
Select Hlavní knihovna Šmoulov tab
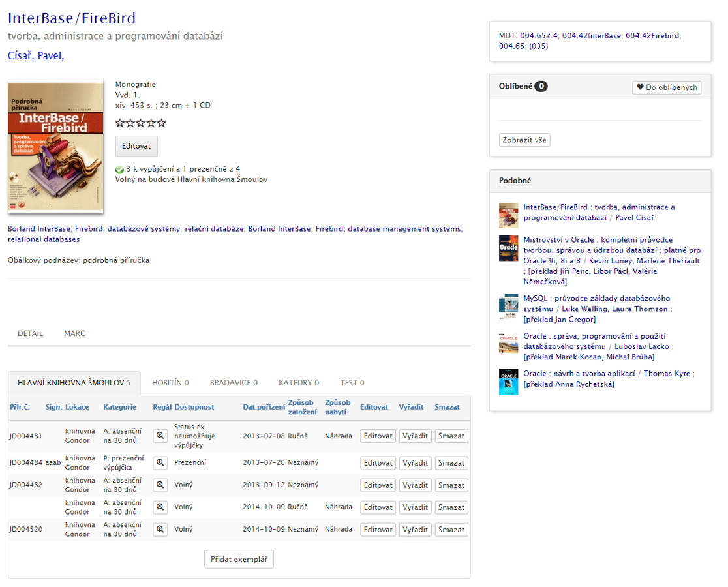point(74,383)
